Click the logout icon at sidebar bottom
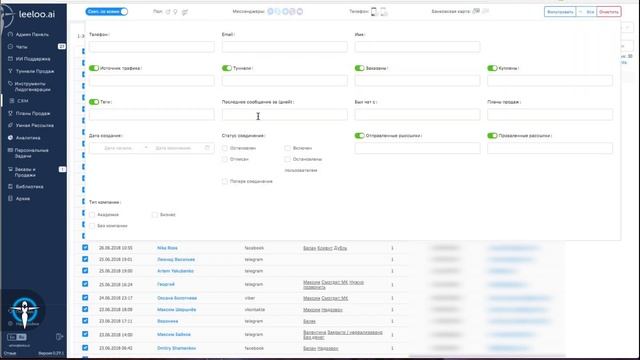 tap(59, 337)
